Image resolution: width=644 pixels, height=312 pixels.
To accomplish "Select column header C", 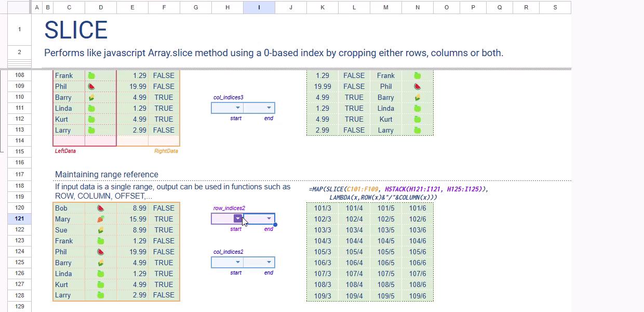I will (x=69, y=7).
